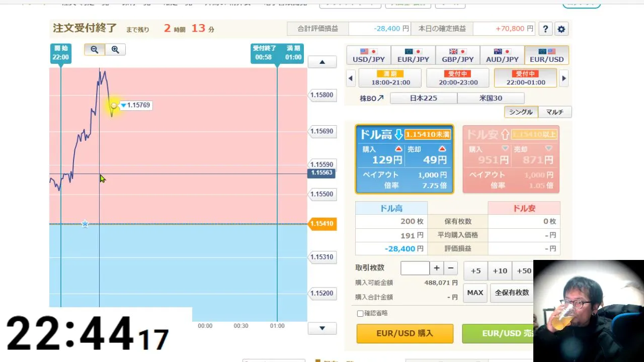Add 5 tickets with +5 button
Image resolution: width=644 pixels, height=362 pixels.
click(x=475, y=270)
